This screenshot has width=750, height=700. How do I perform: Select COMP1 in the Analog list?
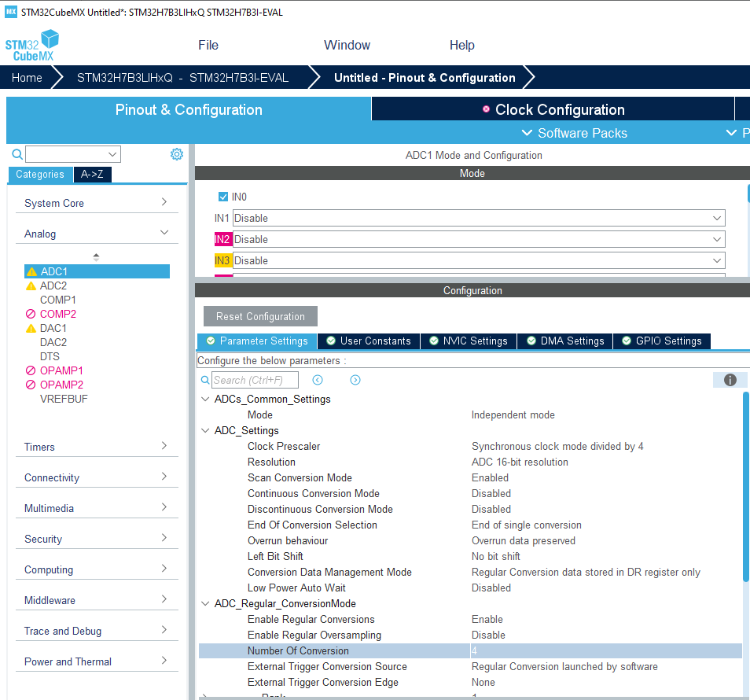click(58, 300)
